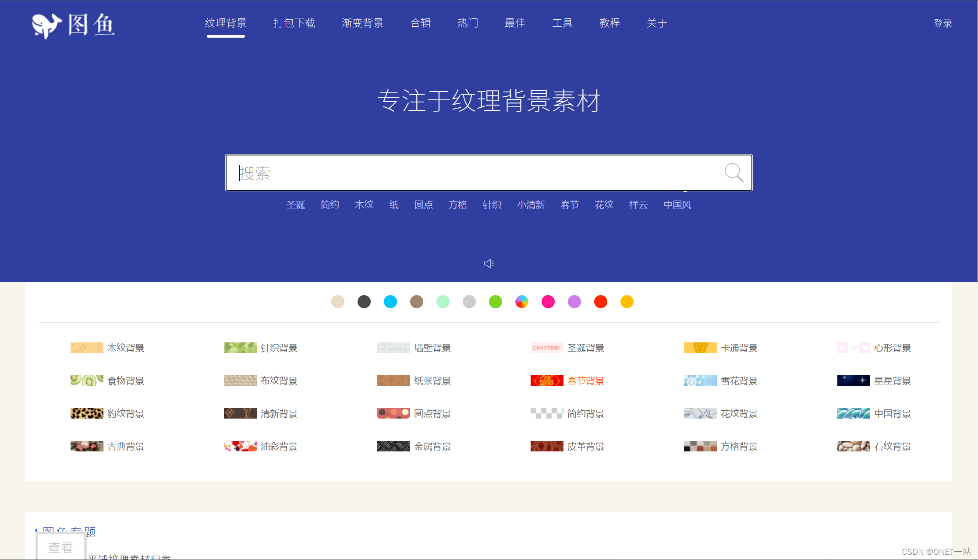Image resolution: width=978 pixels, height=560 pixels.
Task: Open the 渐变背景 menu item
Action: click(x=362, y=23)
